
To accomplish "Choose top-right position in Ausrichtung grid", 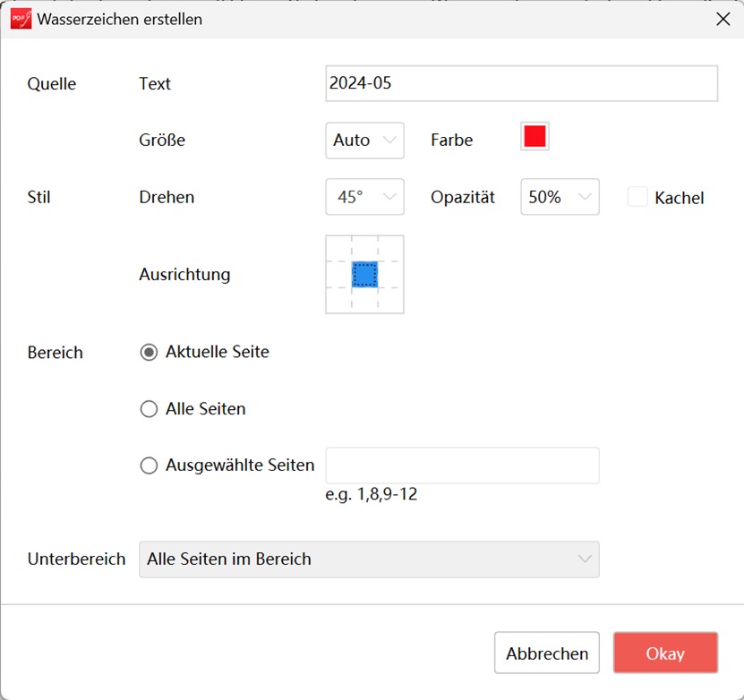I will pos(390,249).
